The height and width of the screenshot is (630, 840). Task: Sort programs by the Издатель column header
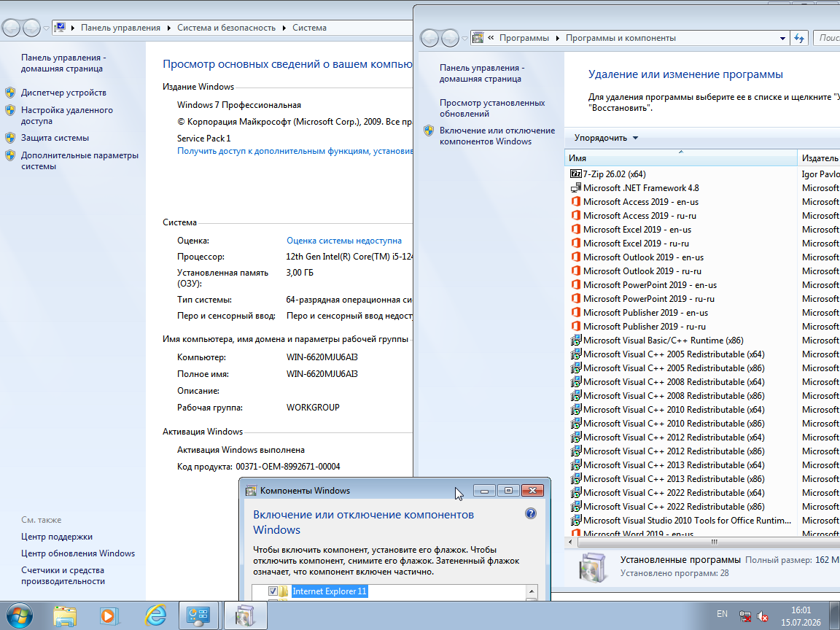820,157
